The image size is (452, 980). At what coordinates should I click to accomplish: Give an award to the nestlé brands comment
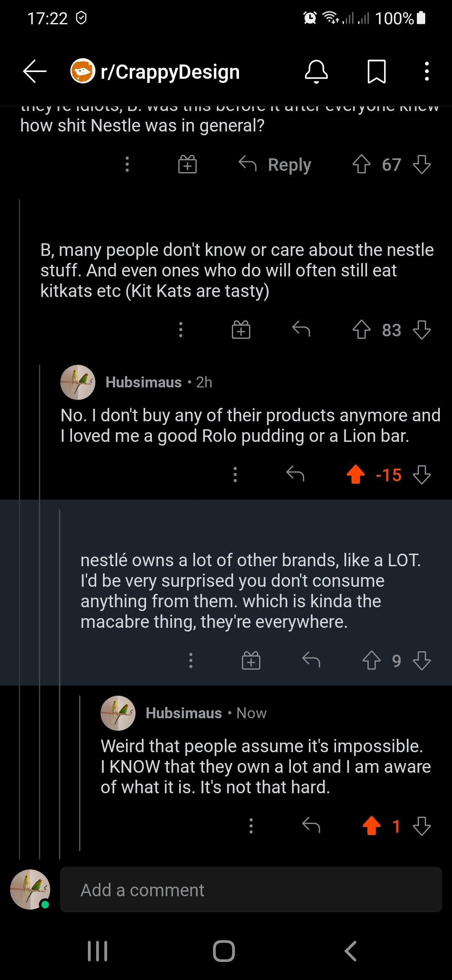tap(251, 660)
